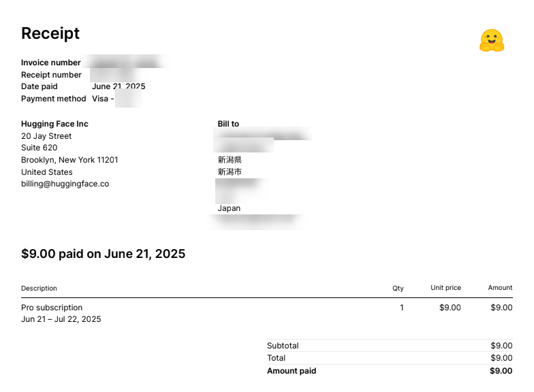Click the Amount paid row label

click(292, 371)
